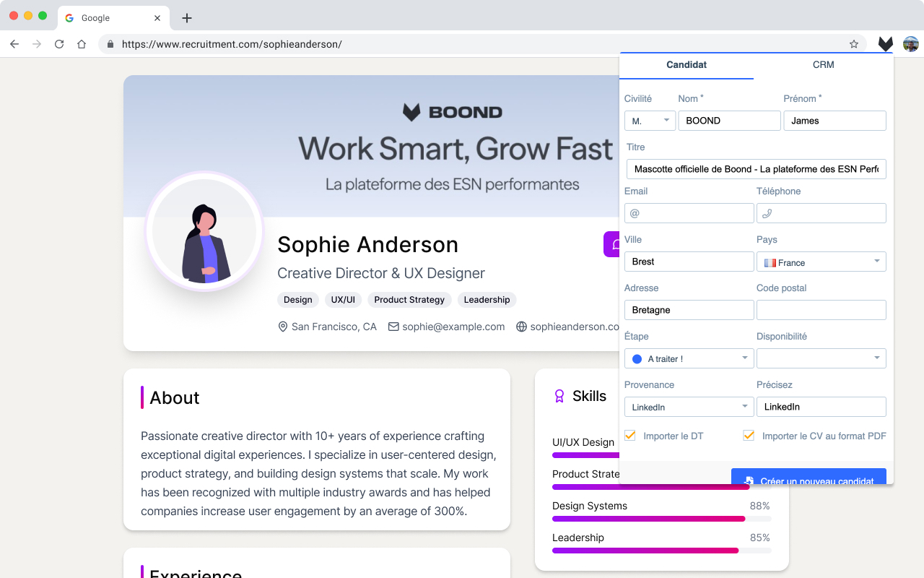Click the Titre input field
The image size is (924, 578).
click(x=756, y=169)
